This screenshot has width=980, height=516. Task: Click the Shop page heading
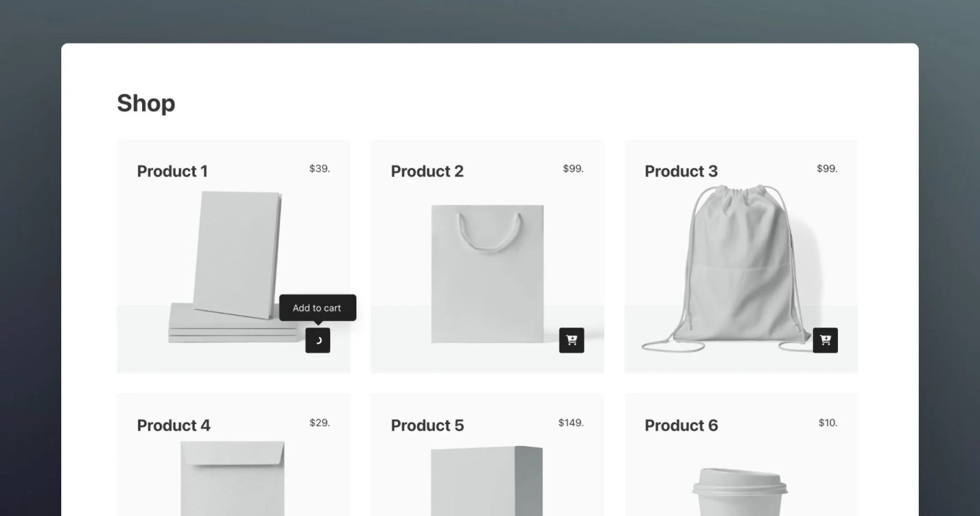click(146, 104)
